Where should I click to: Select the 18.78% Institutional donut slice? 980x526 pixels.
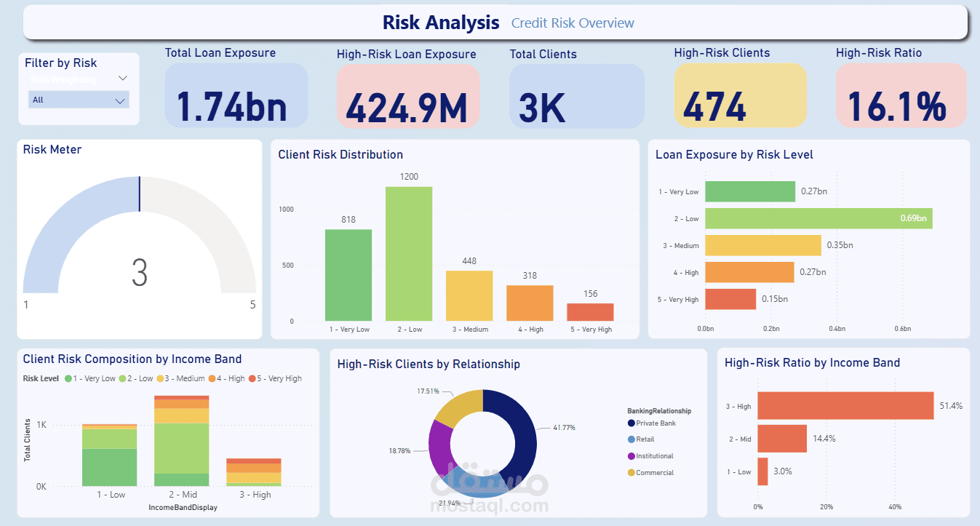pyautogui.click(x=440, y=447)
